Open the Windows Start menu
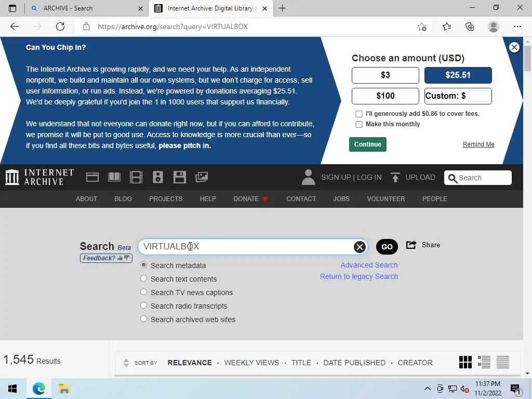The height and width of the screenshot is (399, 532). (12, 389)
